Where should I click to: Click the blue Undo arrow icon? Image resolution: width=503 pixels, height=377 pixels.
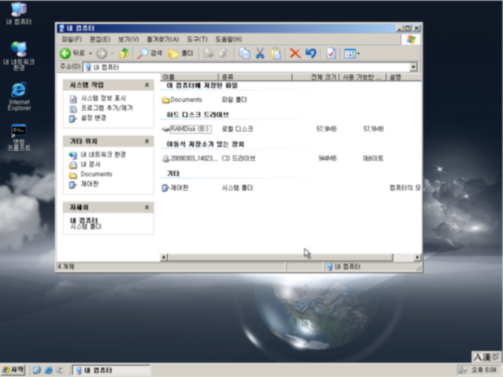(311, 53)
